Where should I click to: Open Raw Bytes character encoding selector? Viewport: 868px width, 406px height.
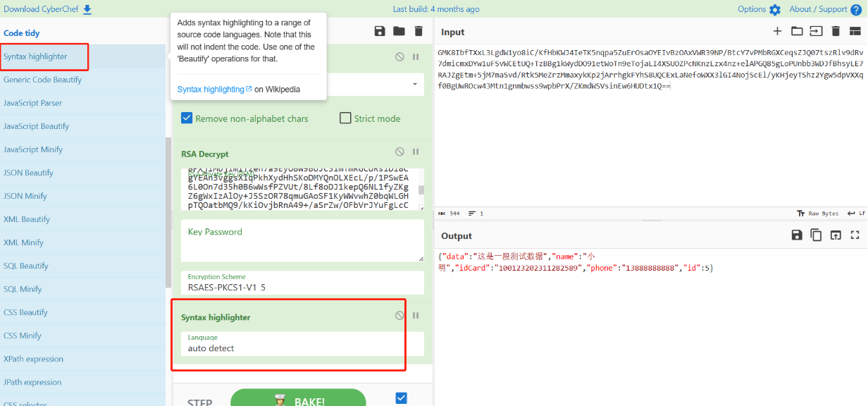click(x=817, y=213)
